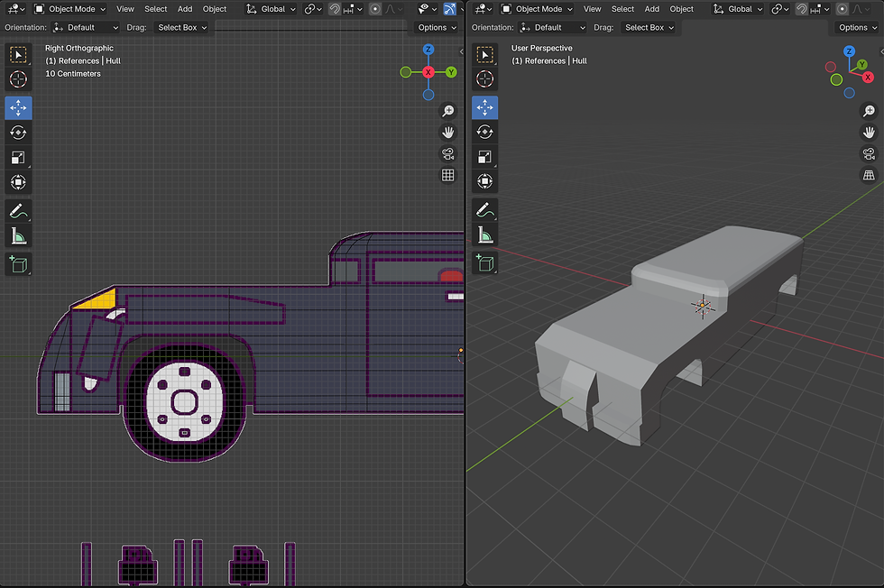Image resolution: width=884 pixels, height=588 pixels.
Task: Choose the Scale tool in left viewport
Action: (18, 158)
